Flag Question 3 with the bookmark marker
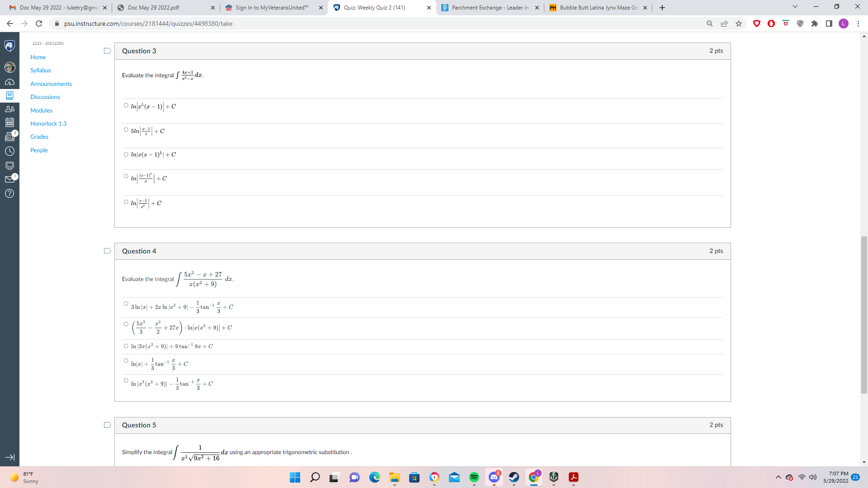Screen dimensions: 868x488 [x=107, y=51]
